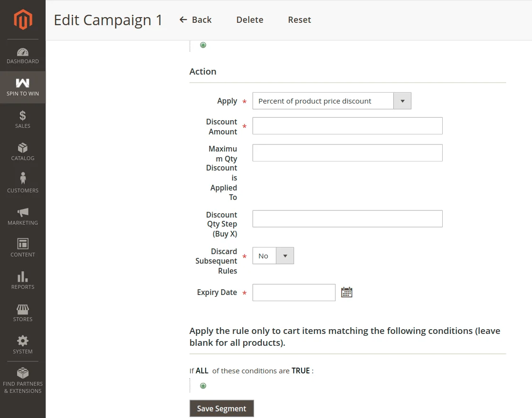Click the TRUE condition value link

pos(301,370)
